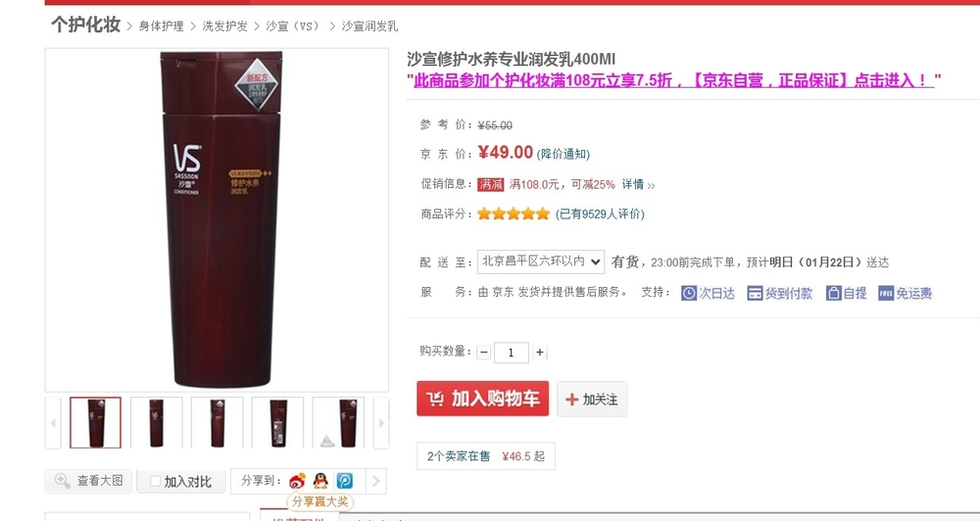Open delivery region dropdown 北京昌平区六环以内
The width and height of the screenshot is (980, 521).
click(541, 261)
